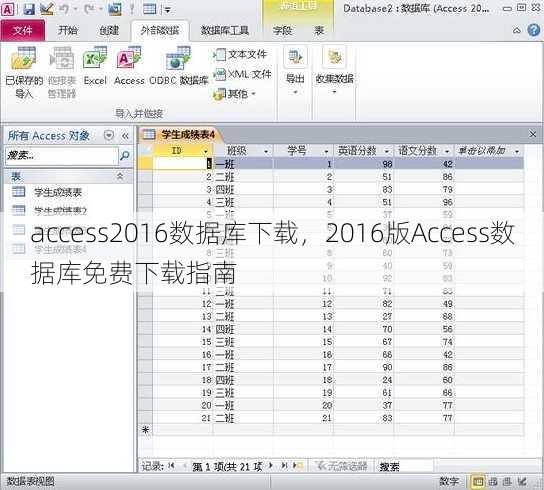Image resolution: width=544 pixels, height=490 pixels.
Task: Open the 链接表管理器 linked table manager
Action: pos(62,72)
